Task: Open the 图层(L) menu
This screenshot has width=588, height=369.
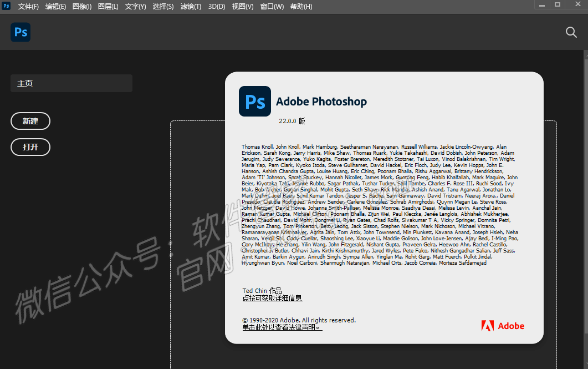Action: [108, 7]
